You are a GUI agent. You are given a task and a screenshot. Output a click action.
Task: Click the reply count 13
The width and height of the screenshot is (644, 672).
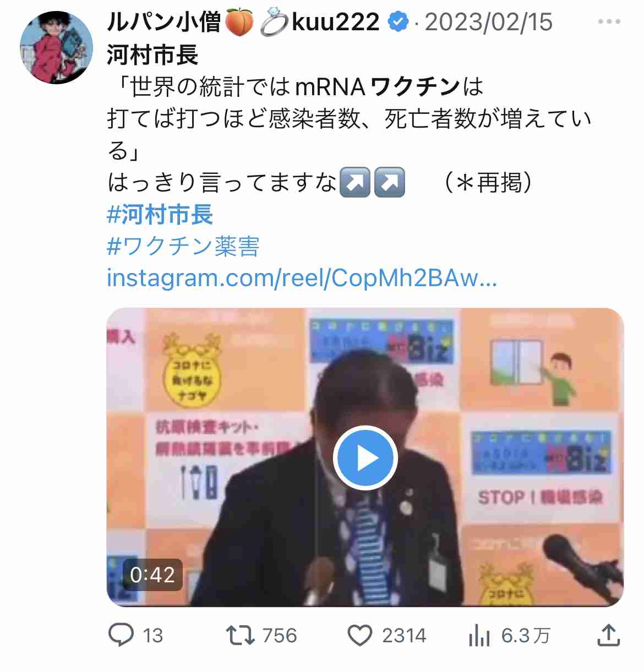[153, 636]
